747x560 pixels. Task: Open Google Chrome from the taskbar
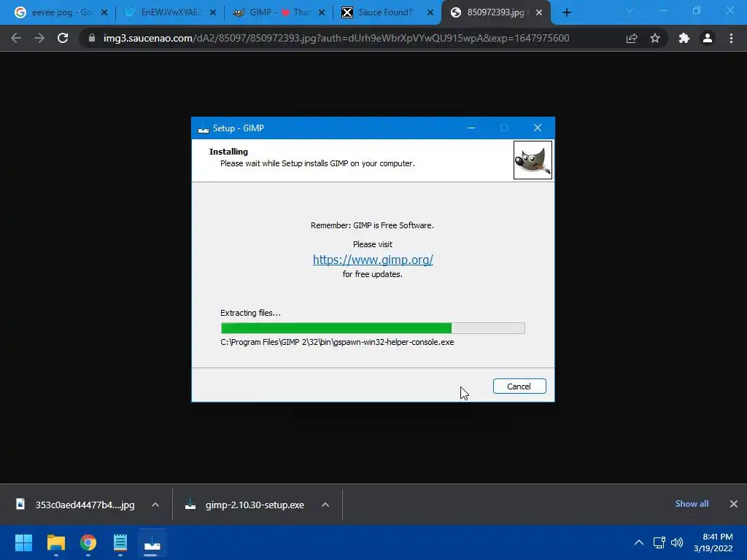(88, 542)
